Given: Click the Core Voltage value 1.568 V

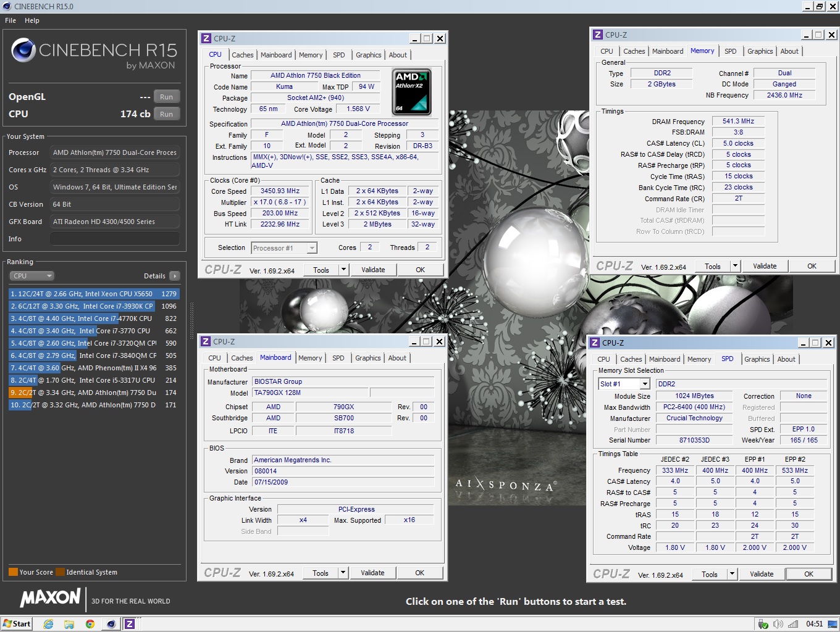Looking at the screenshot, I should tap(358, 109).
